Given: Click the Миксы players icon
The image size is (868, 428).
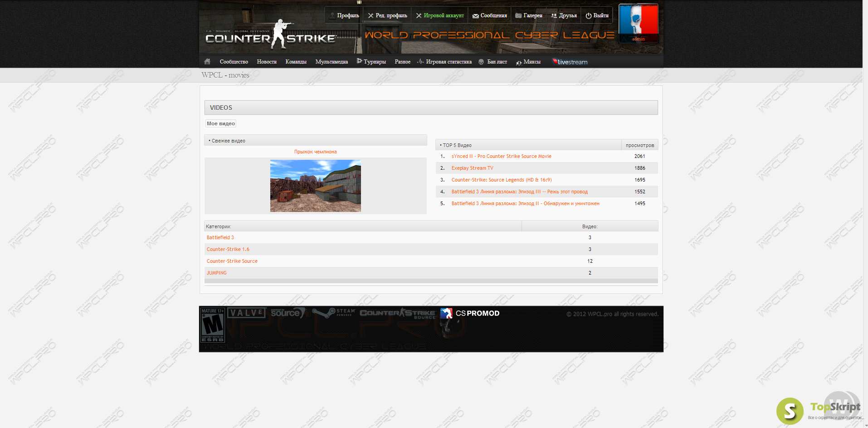Looking at the screenshot, I should coord(519,63).
